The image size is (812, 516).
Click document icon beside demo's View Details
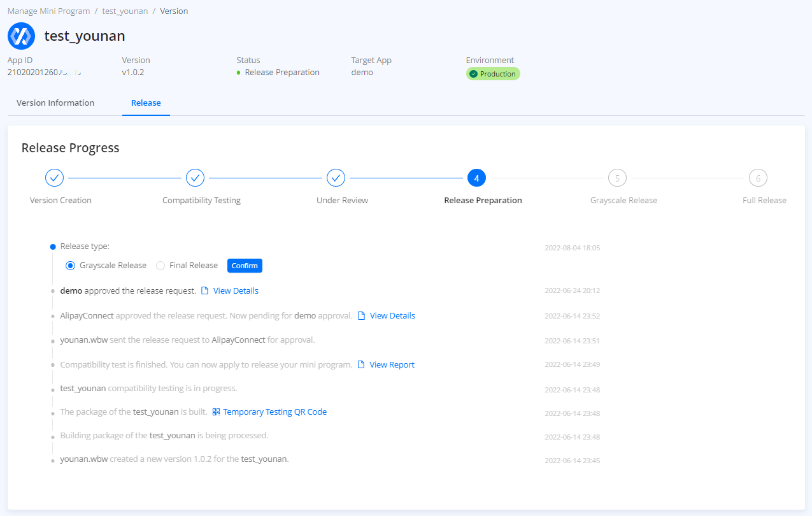click(x=205, y=291)
